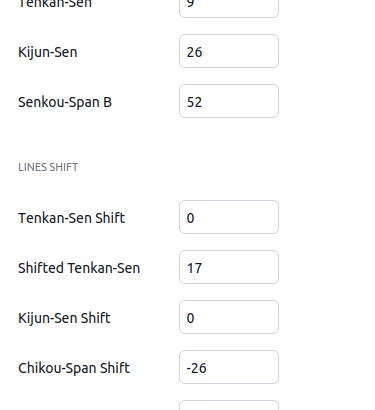Place cursor on the Tenkan-Sen Shift zero value
375x410 pixels.
click(x=190, y=218)
